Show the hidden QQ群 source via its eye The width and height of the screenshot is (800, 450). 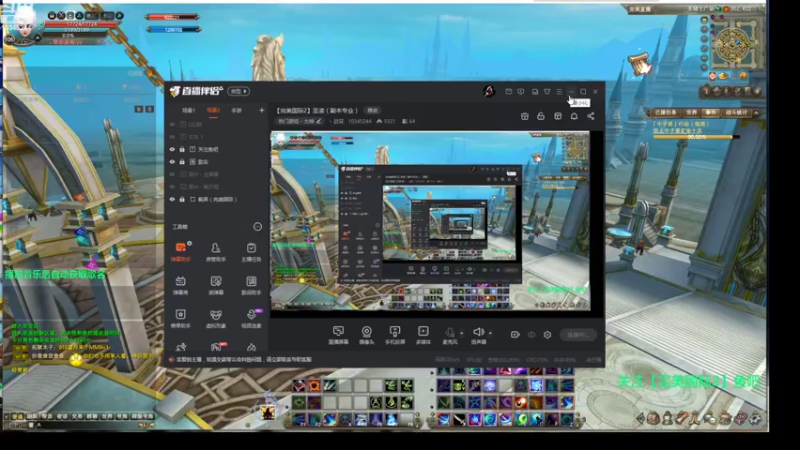point(172,124)
